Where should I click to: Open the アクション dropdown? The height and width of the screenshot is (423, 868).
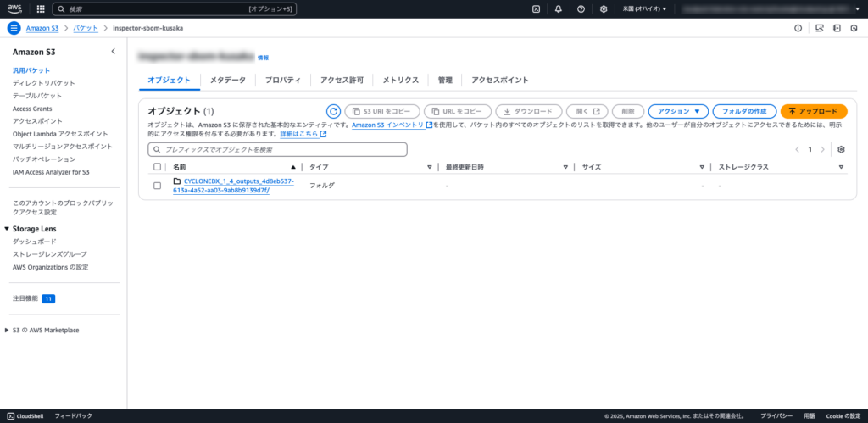point(678,111)
